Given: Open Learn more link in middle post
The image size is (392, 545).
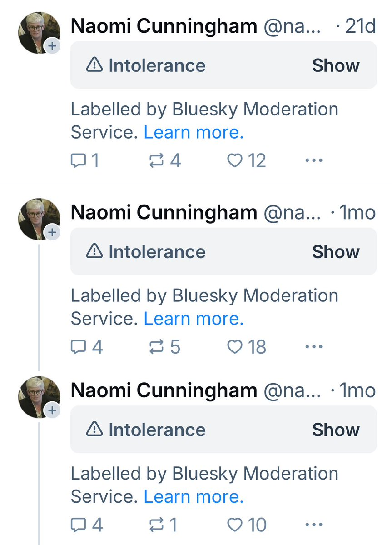Looking at the screenshot, I should click(194, 319).
